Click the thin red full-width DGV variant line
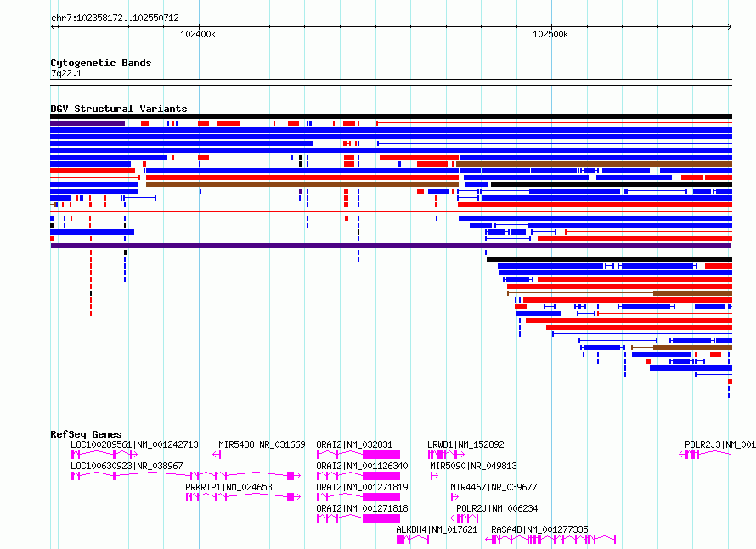The width and height of the screenshot is (756, 549). 391,212
